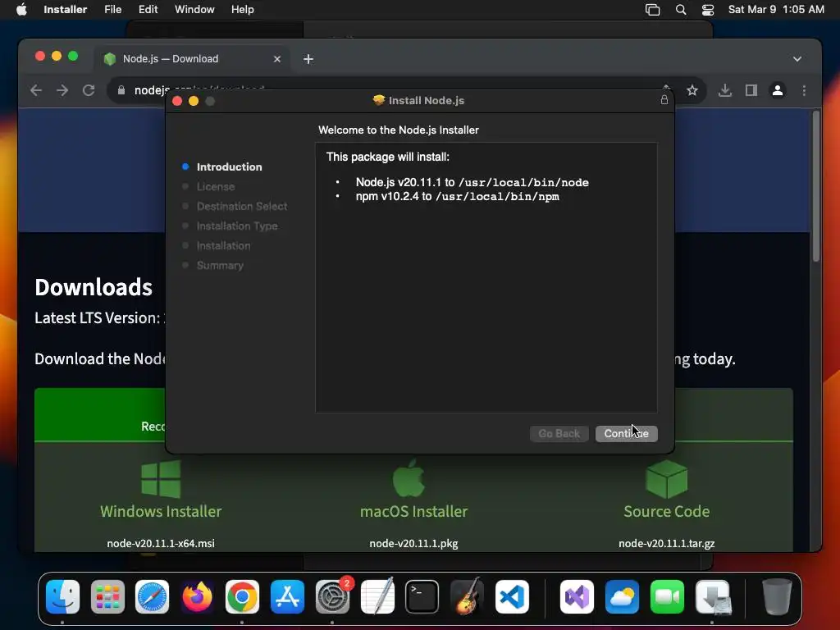Click the disabled Go Back button
This screenshot has width=840, height=630.
559,433
